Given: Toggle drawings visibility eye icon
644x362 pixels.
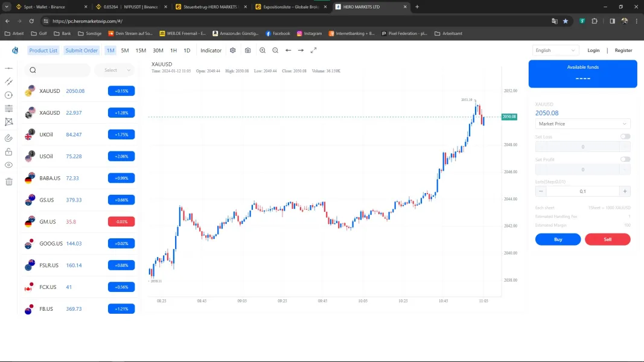Looking at the screenshot, I should 8,165.
